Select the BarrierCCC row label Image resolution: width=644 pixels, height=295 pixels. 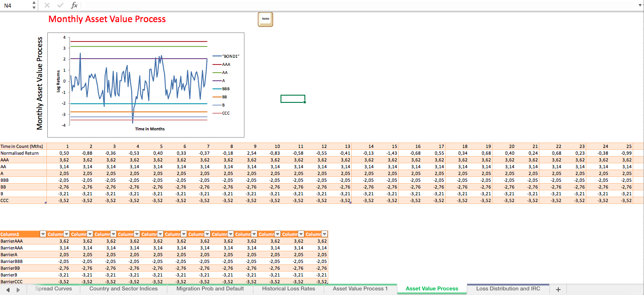[11, 281]
